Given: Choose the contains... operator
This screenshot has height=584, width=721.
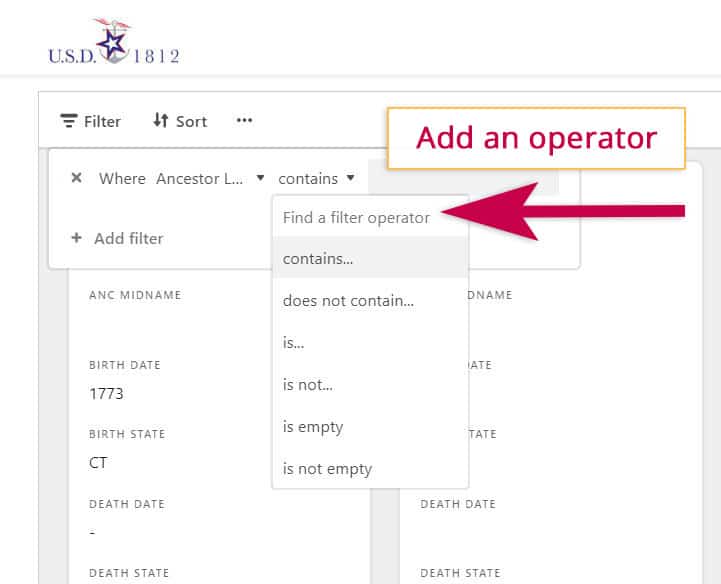Looking at the screenshot, I should click(370, 259).
